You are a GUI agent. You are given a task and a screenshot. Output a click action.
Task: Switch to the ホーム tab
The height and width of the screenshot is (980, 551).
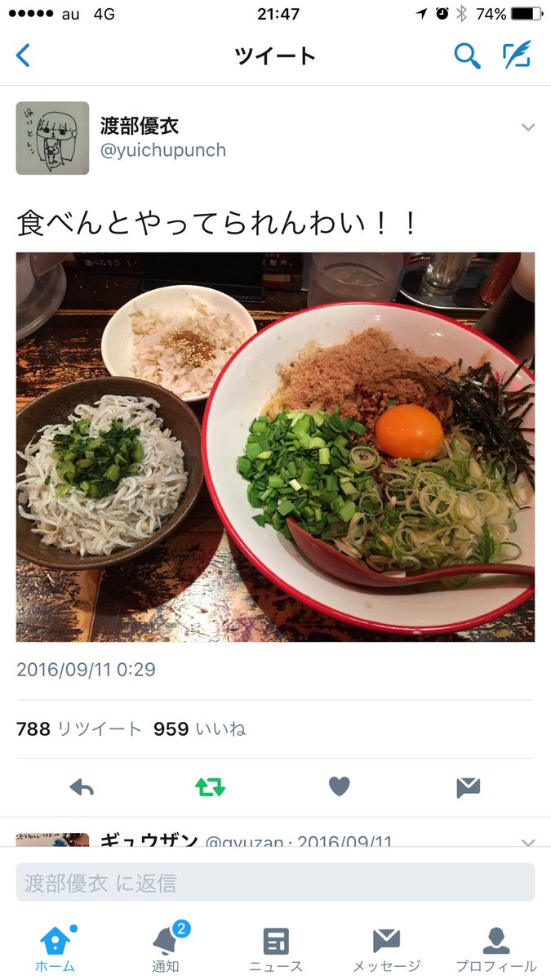(55, 949)
